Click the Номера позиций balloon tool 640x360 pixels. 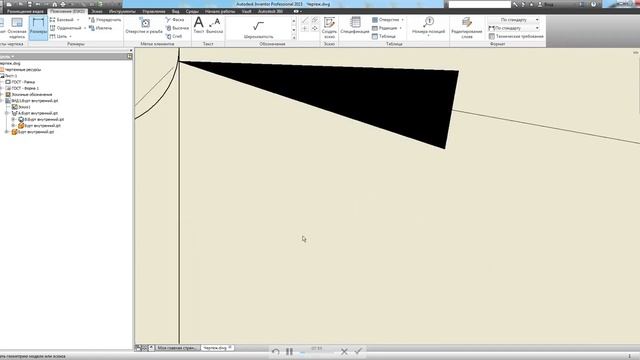[428, 26]
